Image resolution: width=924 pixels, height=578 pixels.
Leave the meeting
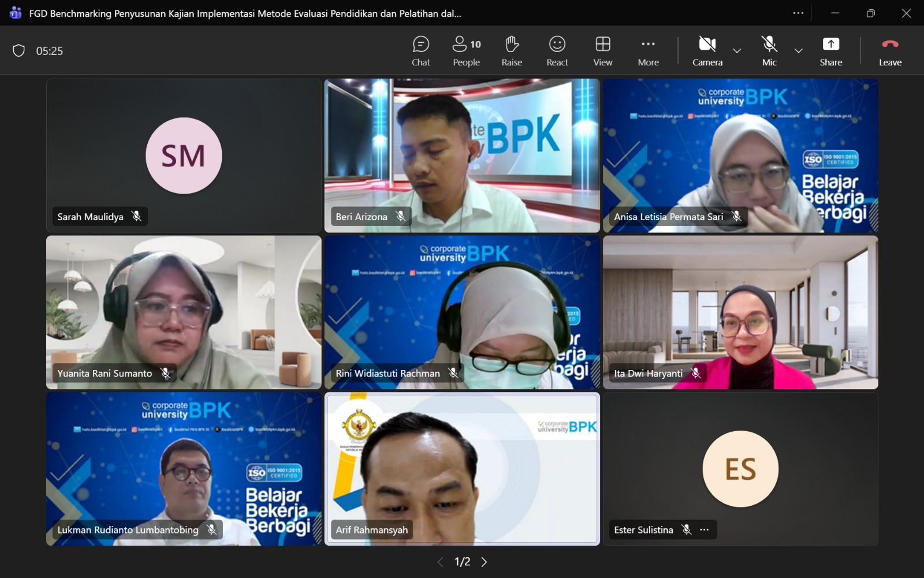click(889, 51)
